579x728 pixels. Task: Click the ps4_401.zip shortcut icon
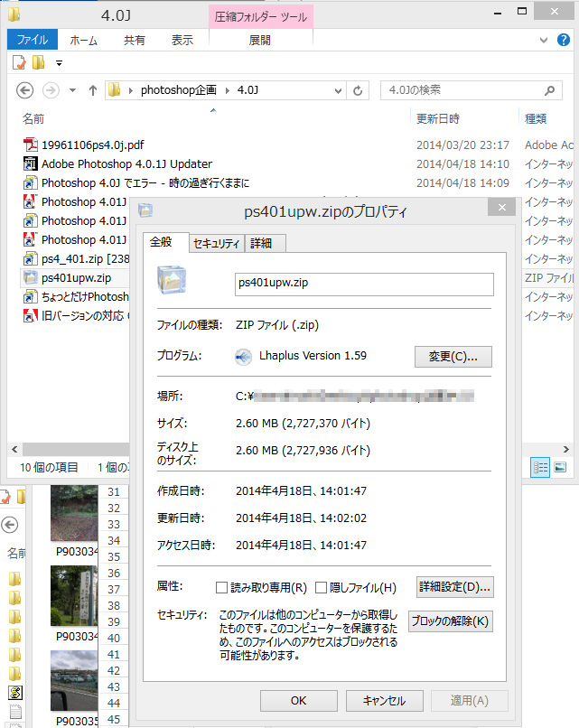click(x=30, y=258)
